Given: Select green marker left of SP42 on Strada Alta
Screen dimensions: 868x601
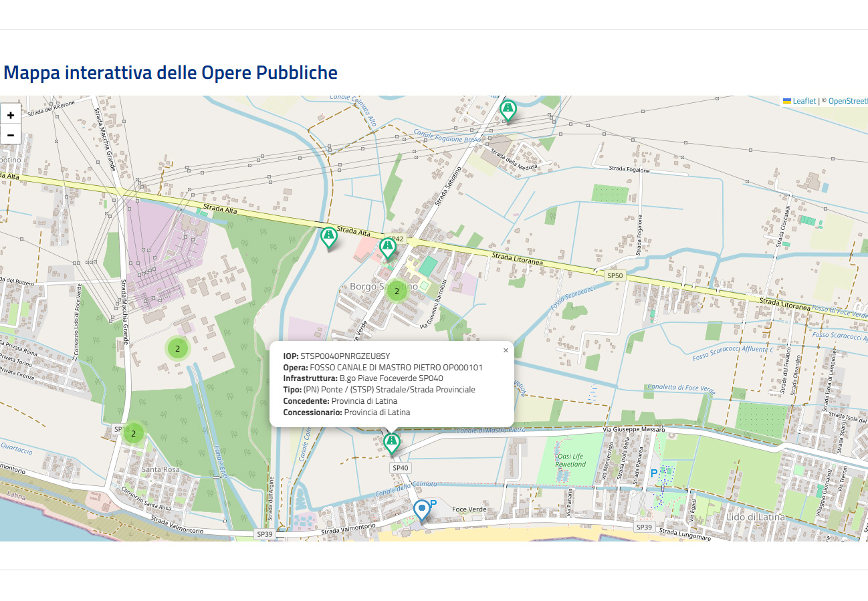Looking at the screenshot, I should click(x=328, y=236).
